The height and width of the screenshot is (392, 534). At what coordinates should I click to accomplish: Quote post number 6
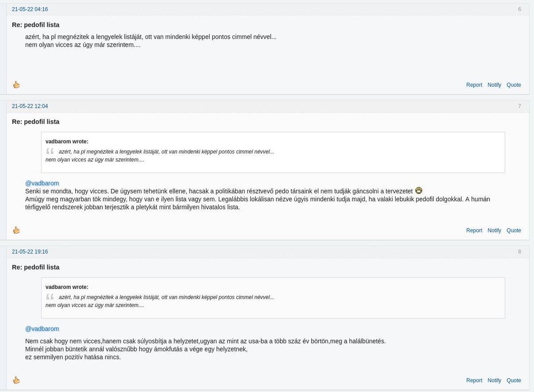(x=514, y=85)
